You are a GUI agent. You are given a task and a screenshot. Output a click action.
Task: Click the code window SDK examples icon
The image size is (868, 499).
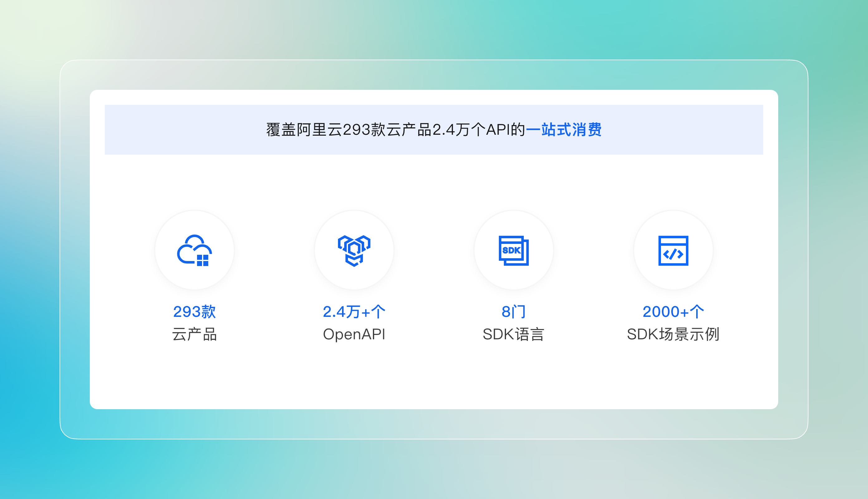673,250
